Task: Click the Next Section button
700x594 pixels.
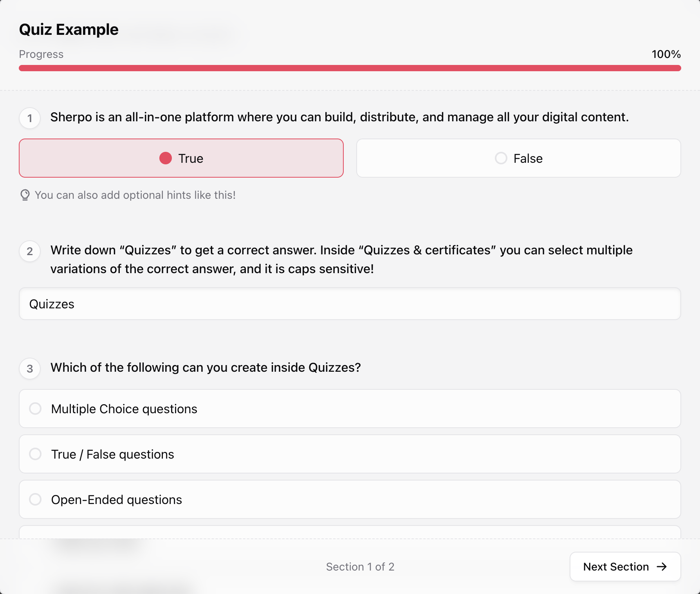Action: point(625,567)
